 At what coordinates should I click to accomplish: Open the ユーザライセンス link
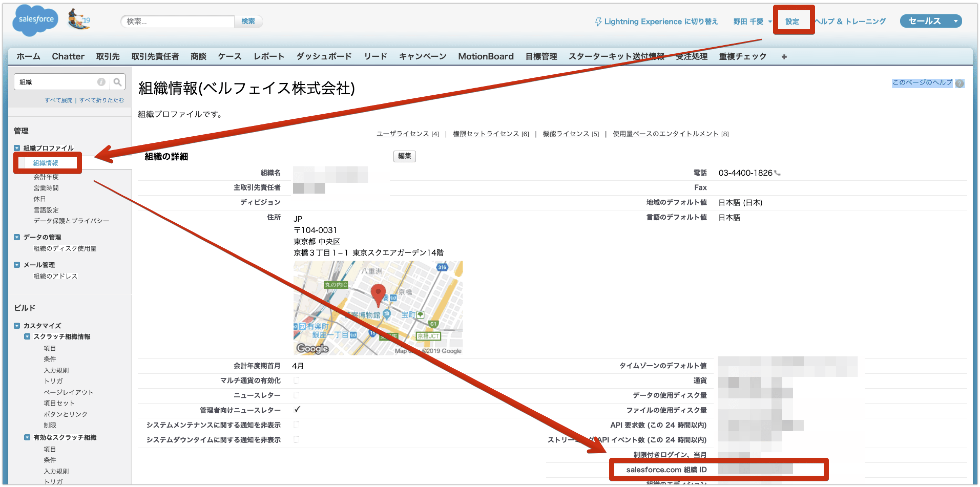[402, 134]
